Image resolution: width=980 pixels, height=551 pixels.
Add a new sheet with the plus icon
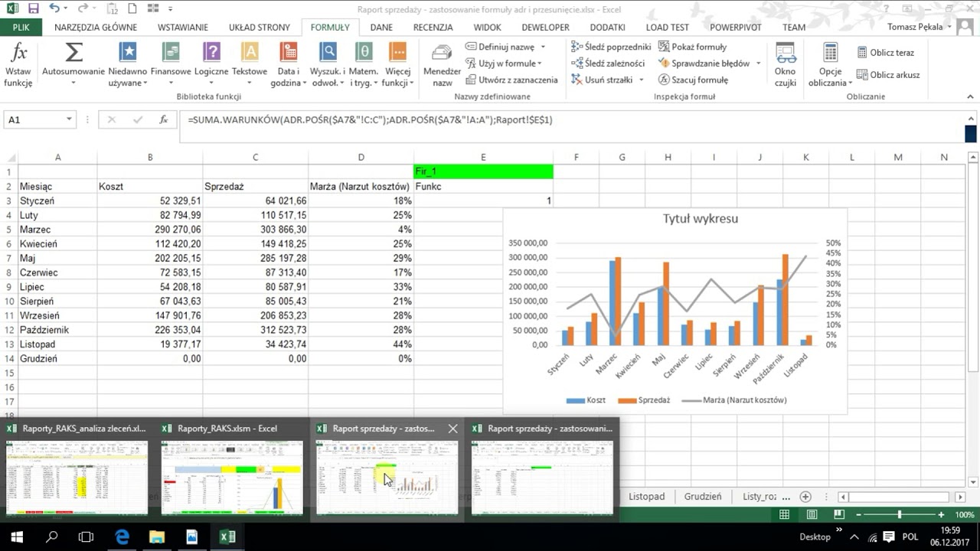coord(805,497)
